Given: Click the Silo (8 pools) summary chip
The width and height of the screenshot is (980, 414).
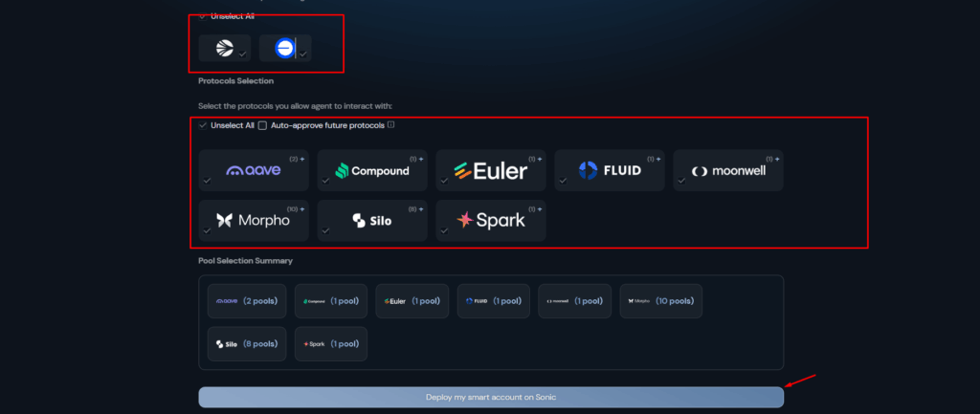Looking at the screenshot, I should point(247,343).
